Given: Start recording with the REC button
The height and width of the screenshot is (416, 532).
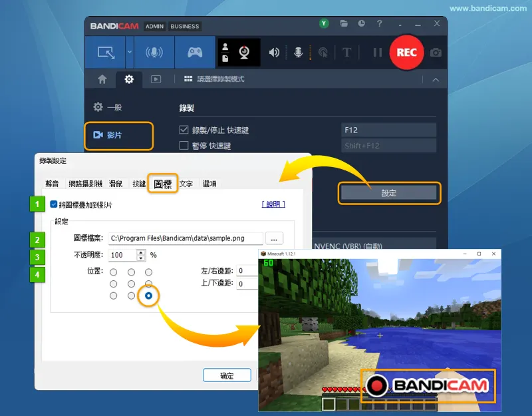Looking at the screenshot, I should [x=406, y=53].
